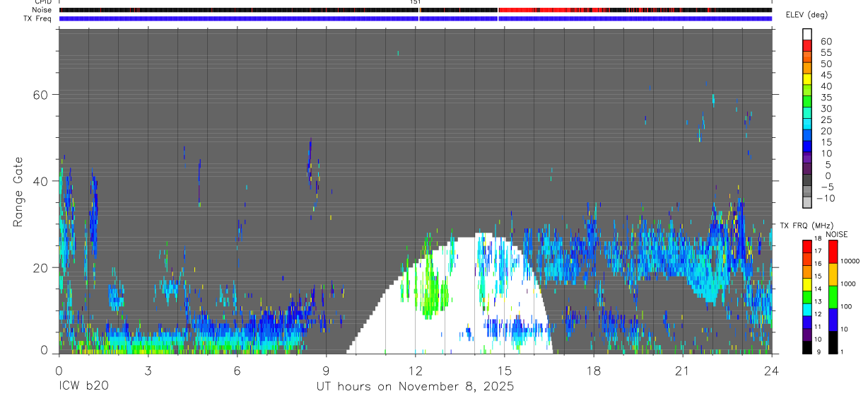The height and width of the screenshot is (401, 868).
Task: Click the "1" value at the noise scale bottom
Action: (842, 351)
